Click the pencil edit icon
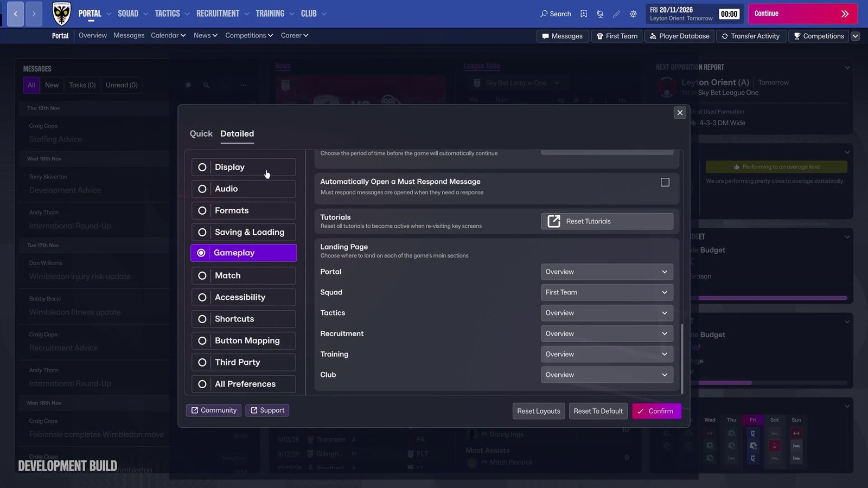The image size is (868, 488). (616, 14)
